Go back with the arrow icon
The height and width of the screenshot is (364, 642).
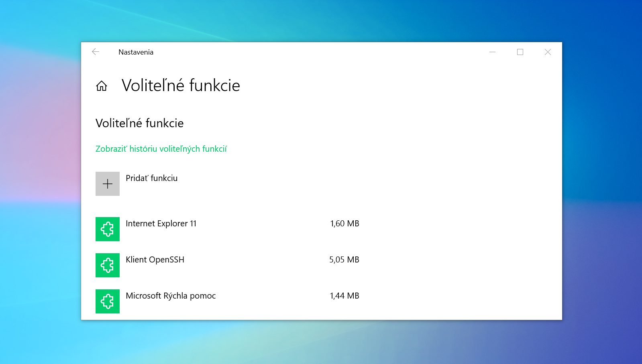point(96,52)
